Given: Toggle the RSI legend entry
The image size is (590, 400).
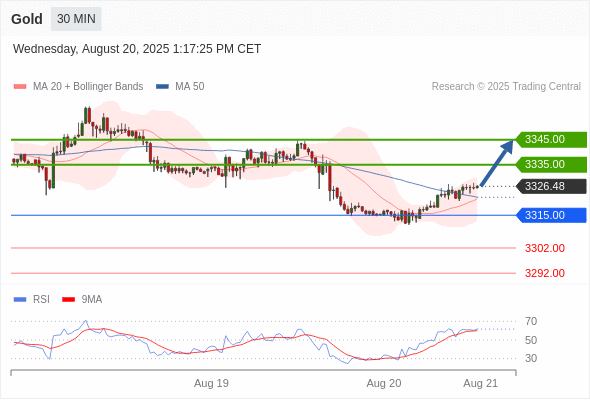Looking at the screenshot, I should pos(32,300).
